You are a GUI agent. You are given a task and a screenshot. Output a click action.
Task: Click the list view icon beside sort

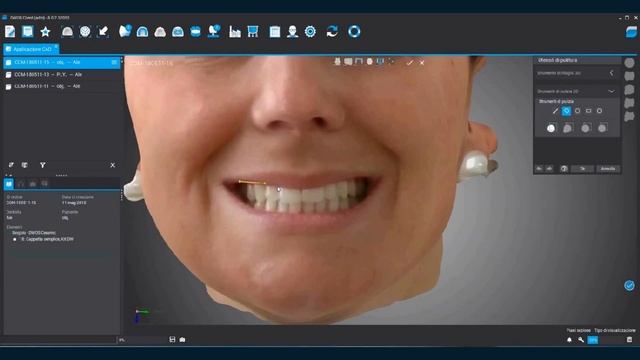(x=25, y=165)
